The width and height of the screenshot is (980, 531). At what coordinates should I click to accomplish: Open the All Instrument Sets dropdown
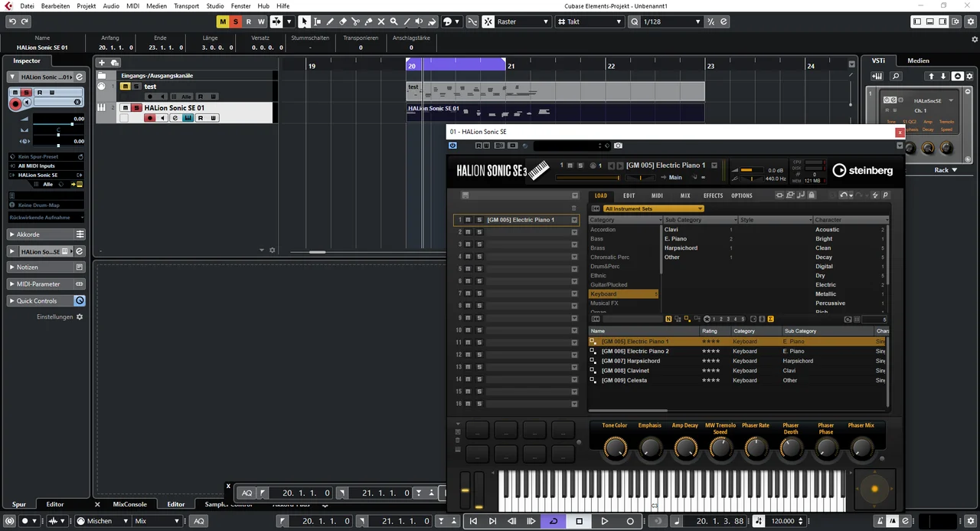click(x=653, y=208)
